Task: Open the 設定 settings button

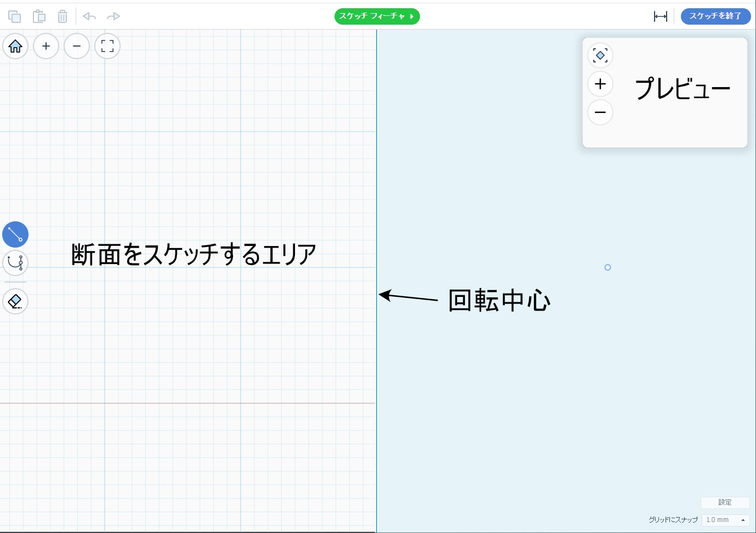Action: (x=725, y=502)
